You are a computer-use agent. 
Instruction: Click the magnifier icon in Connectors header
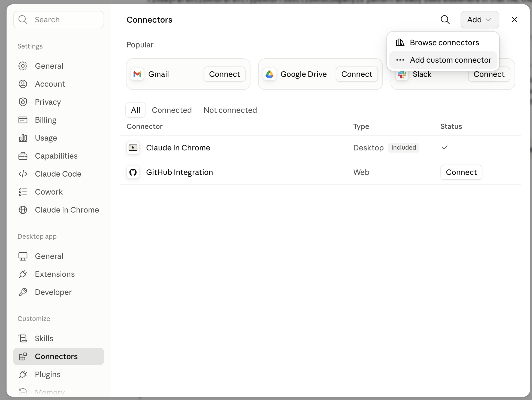pyautogui.click(x=445, y=20)
